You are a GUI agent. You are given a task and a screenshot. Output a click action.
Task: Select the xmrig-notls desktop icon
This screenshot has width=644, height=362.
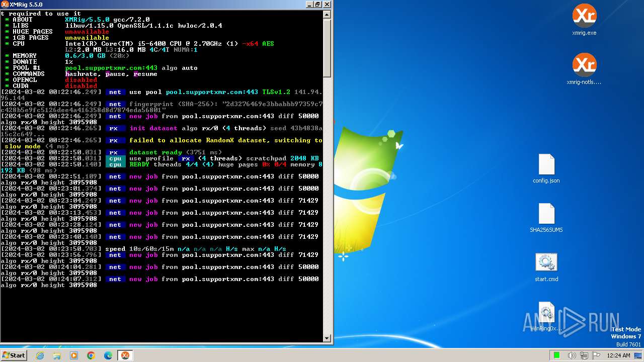coord(584,69)
